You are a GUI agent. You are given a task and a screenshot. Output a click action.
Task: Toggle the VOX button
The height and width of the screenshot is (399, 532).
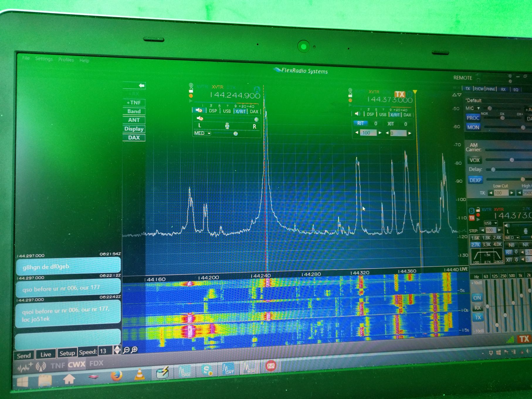pyautogui.click(x=474, y=160)
